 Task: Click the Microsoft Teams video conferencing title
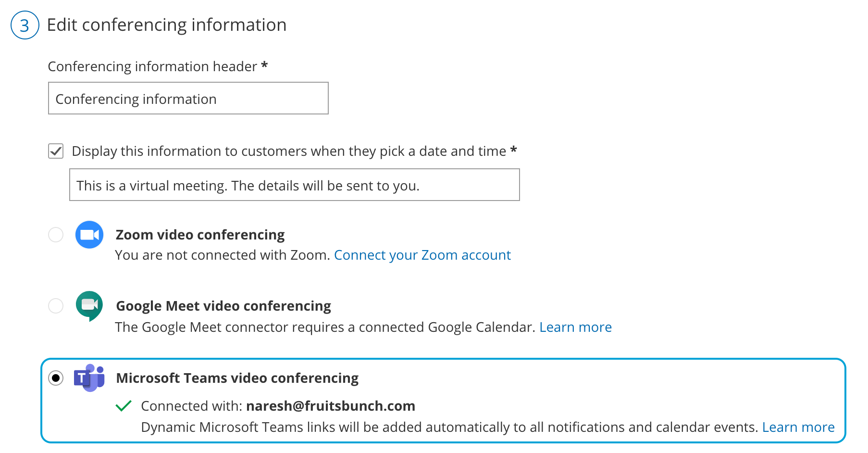(237, 378)
